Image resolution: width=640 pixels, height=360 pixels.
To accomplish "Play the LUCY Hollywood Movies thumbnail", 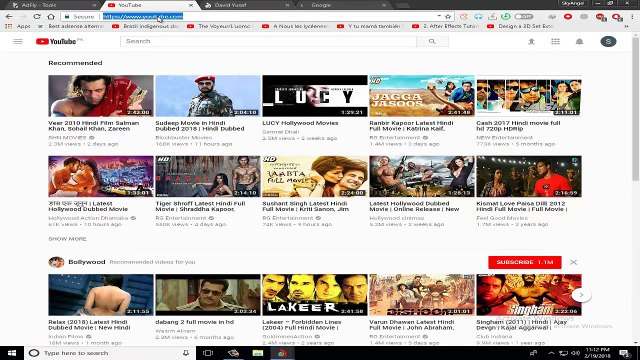I will (315, 96).
